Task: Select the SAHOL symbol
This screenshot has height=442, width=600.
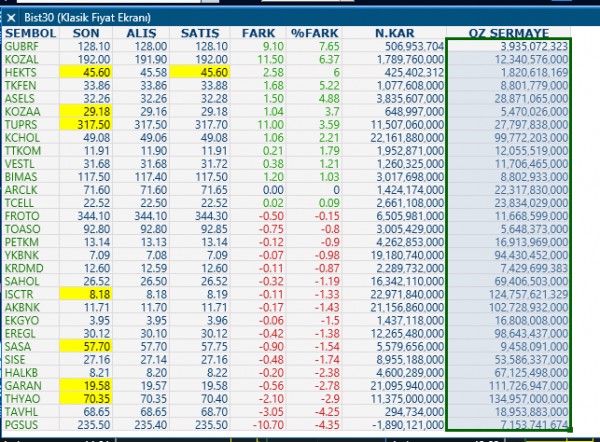Action: 22,281
